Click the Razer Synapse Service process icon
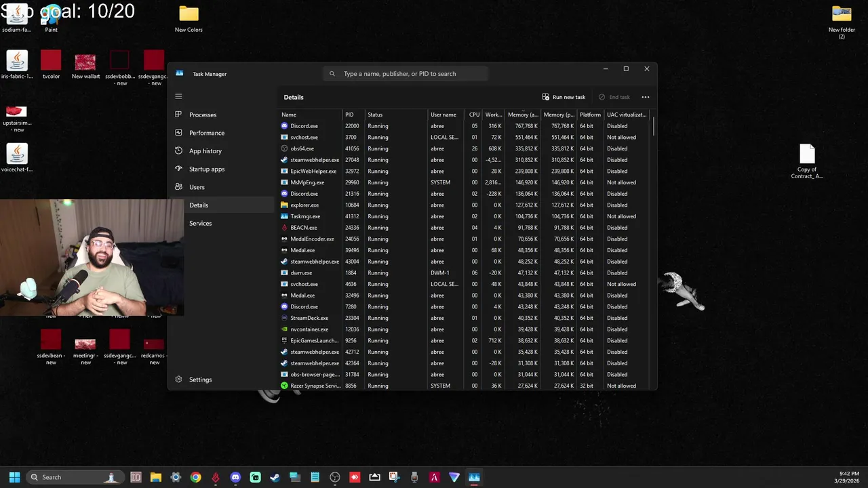 pos(284,386)
